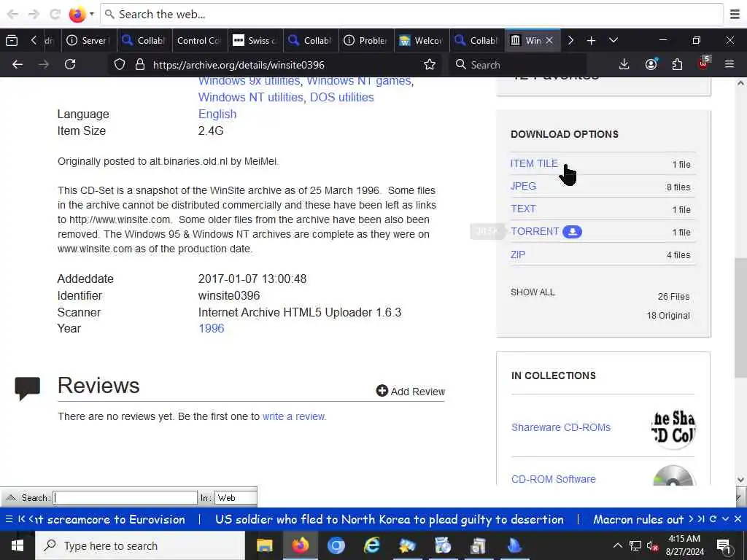Open Internet Explorer from taskbar
Viewport: 747px width, 560px height.
[x=371, y=545]
